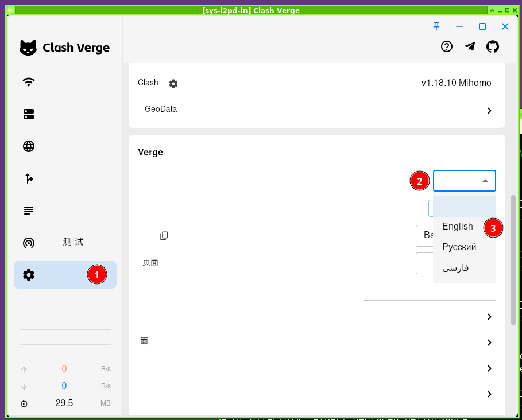Click the Verge section heading
Screen dimensions: 522x420
[x=150, y=152]
